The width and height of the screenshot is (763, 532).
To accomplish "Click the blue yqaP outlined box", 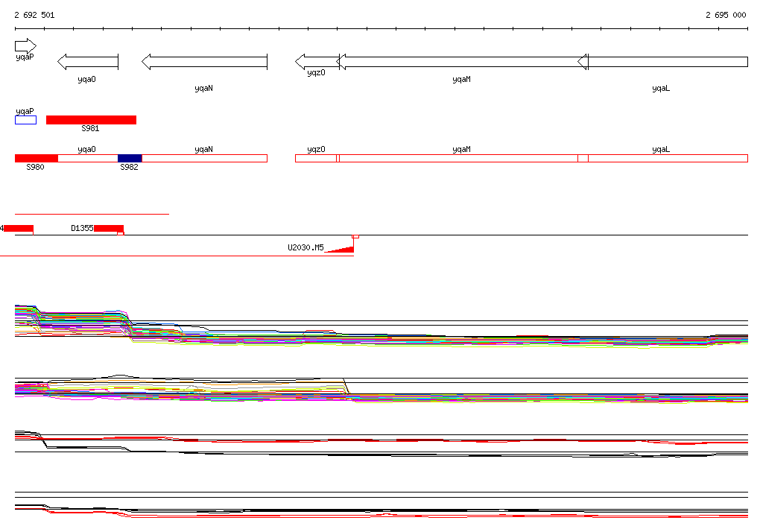I will click(26, 120).
